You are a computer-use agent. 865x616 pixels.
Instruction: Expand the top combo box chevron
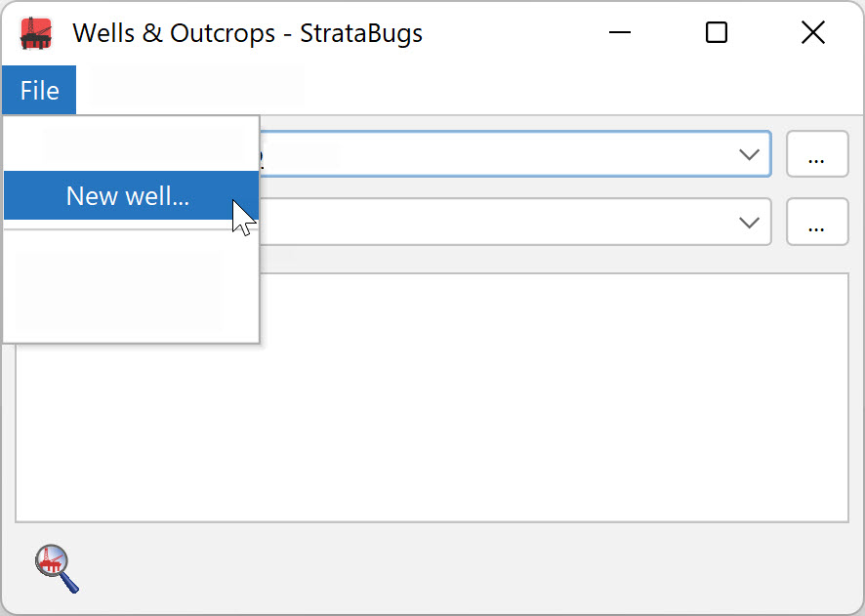[x=749, y=154]
